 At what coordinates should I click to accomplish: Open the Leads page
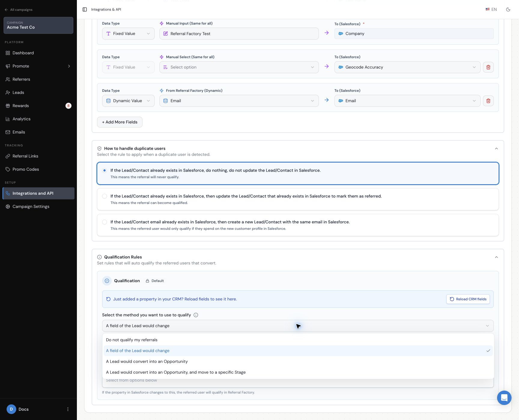(x=38, y=92)
